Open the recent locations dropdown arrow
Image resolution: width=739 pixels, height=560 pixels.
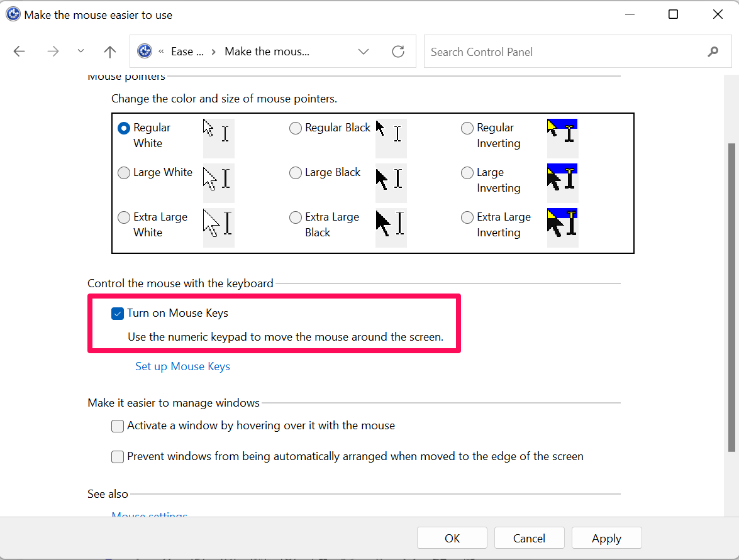(x=81, y=52)
